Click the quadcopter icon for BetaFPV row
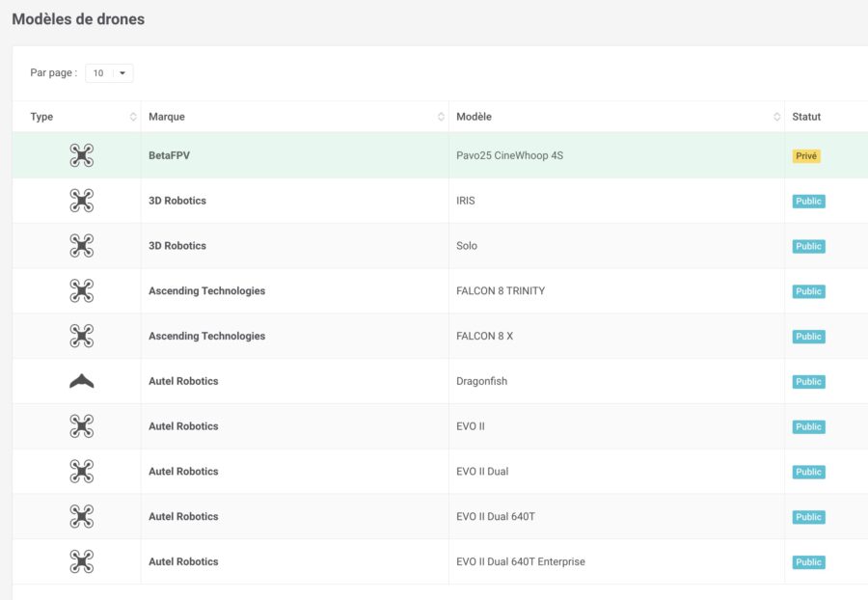 [81, 155]
